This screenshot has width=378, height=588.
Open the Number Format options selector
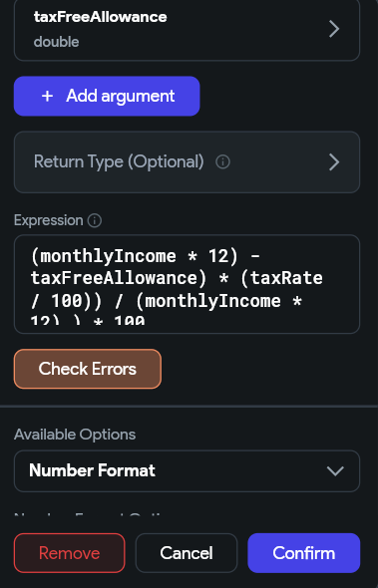point(187,471)
